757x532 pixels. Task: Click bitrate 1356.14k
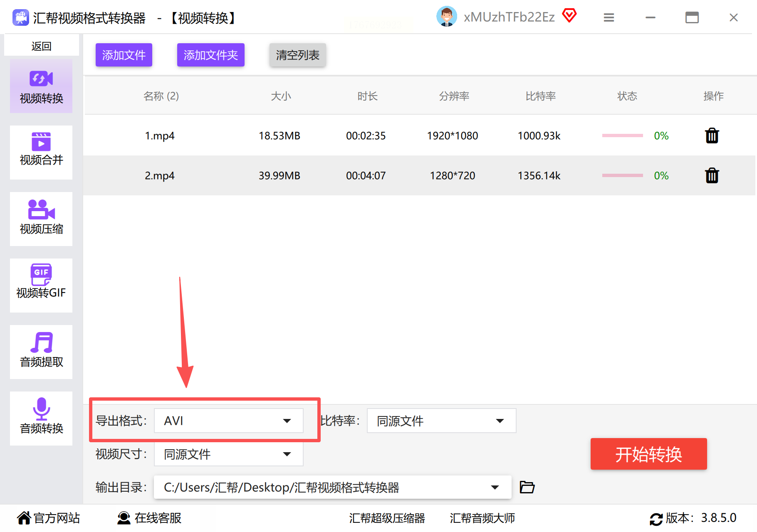coord(539,176)
